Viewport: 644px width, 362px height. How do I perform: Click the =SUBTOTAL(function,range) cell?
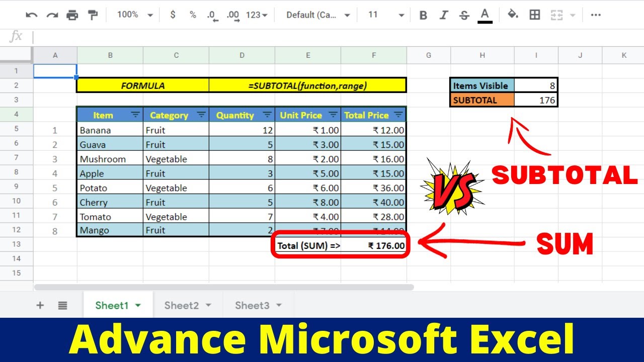(x=307, y=85)
